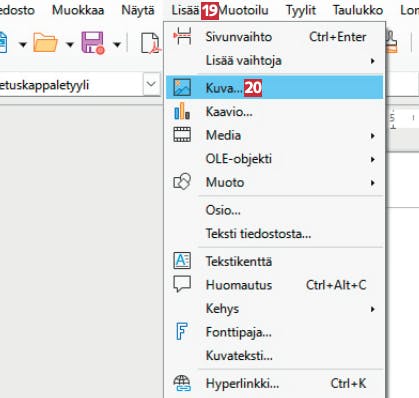Open the save button dropdown arrow
Screen dimensions: 419x398
[x=117, y=44]
